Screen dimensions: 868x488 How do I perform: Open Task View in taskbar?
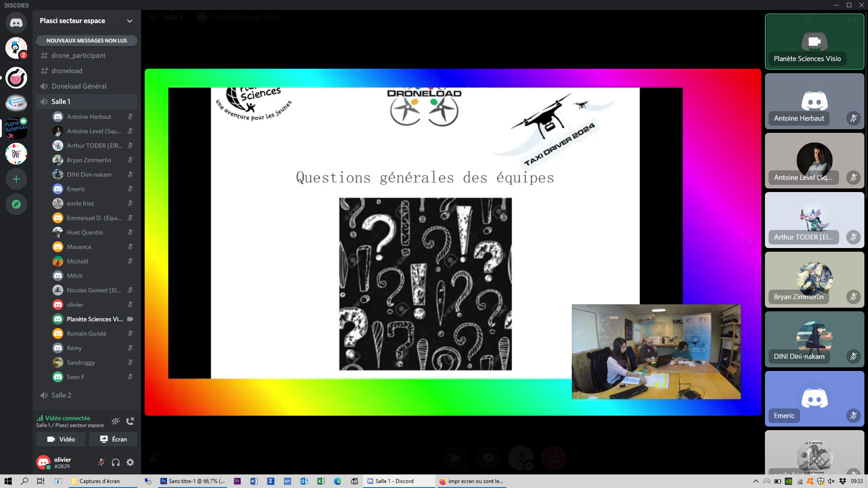click(40, 481)
